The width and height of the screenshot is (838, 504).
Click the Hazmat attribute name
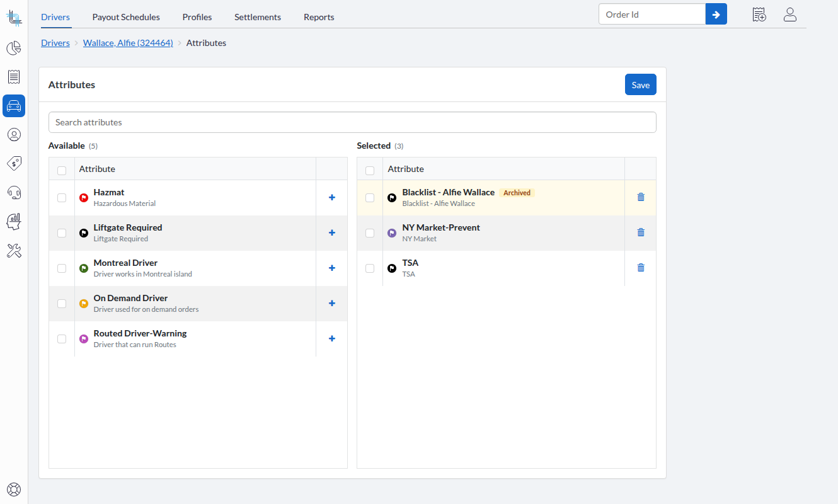(x=109, y=192)
